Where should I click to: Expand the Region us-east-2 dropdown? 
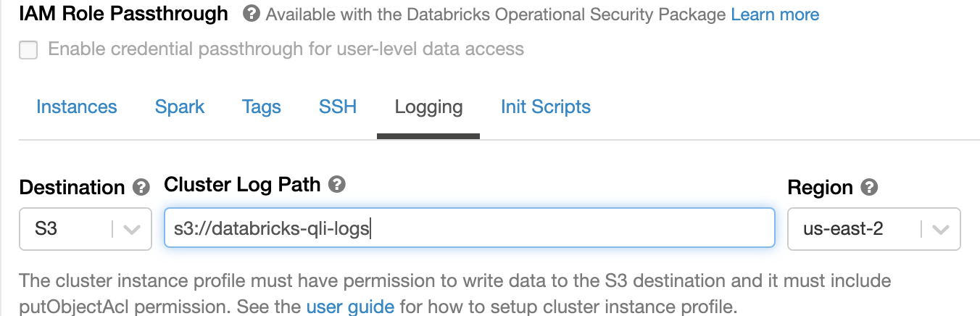click(874, 229)
